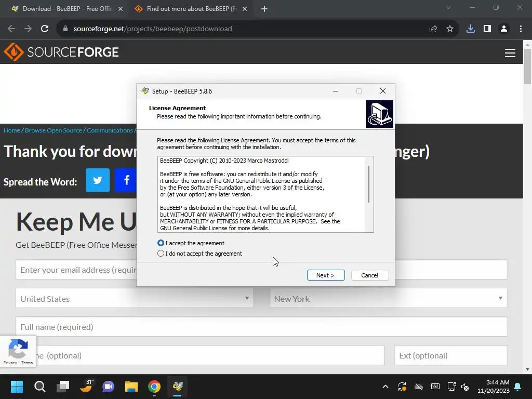Close the Find out more about BeeBEEP tab
532x399 pixels.
click(245, 9)
